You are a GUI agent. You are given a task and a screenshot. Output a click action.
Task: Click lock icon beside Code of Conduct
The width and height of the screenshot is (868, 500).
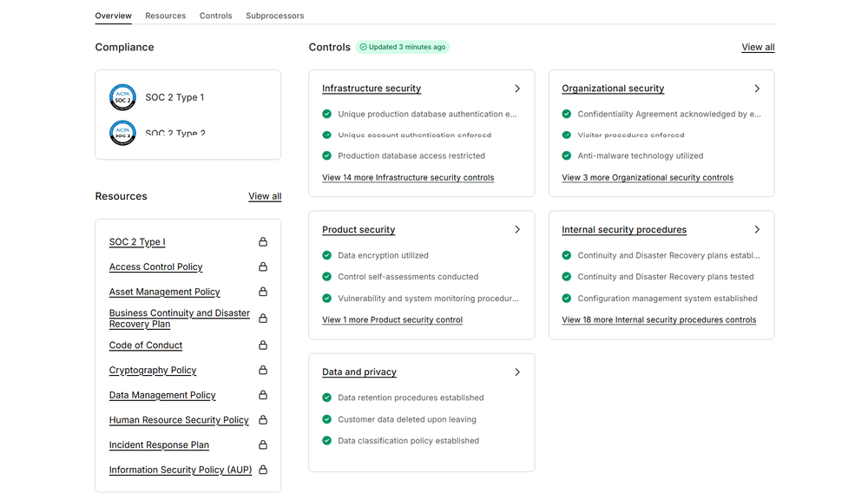tap(263, 345)
